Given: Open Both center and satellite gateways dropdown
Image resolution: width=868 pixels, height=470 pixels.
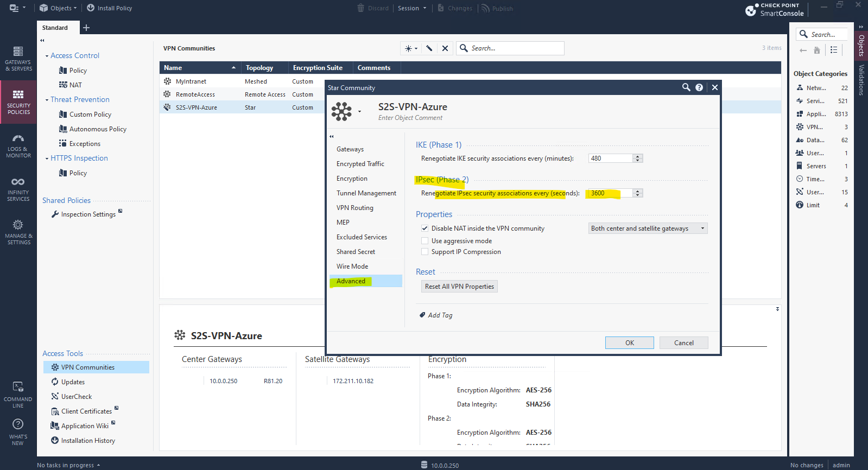Looking at the screenshot, I should coord(648,228).
